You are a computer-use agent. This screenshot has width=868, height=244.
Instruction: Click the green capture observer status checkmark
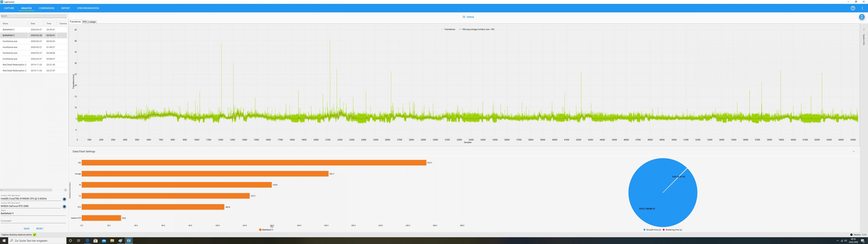[x=34, y=235]
